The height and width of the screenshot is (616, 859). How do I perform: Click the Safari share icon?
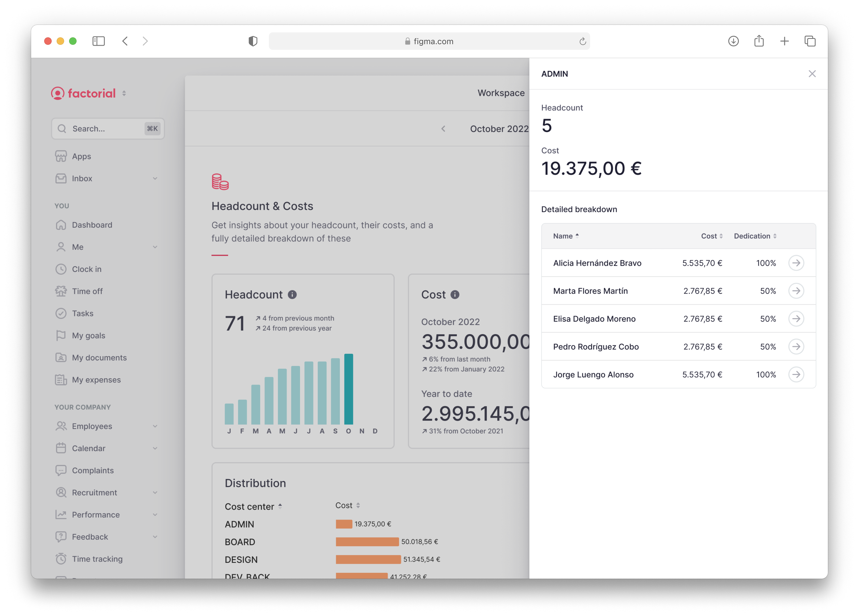click(x=759, y=41)
